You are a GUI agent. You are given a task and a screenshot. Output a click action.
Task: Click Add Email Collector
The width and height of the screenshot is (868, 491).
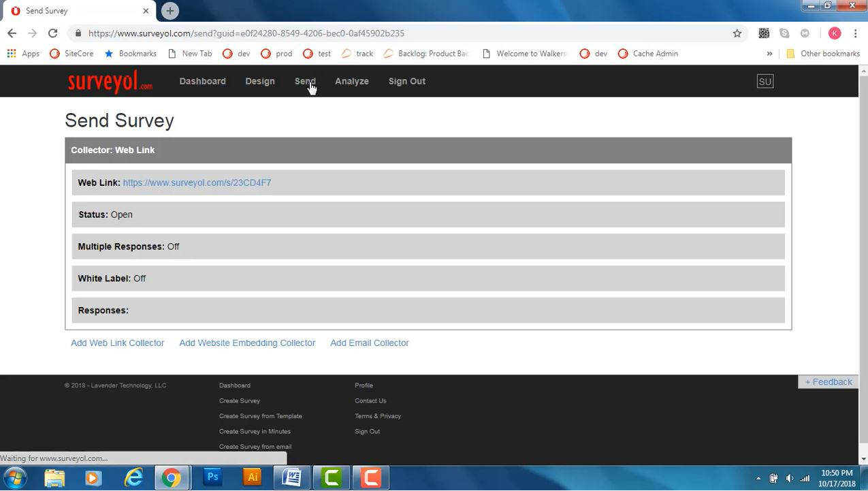pyautogui.click(x=370, y=343)
